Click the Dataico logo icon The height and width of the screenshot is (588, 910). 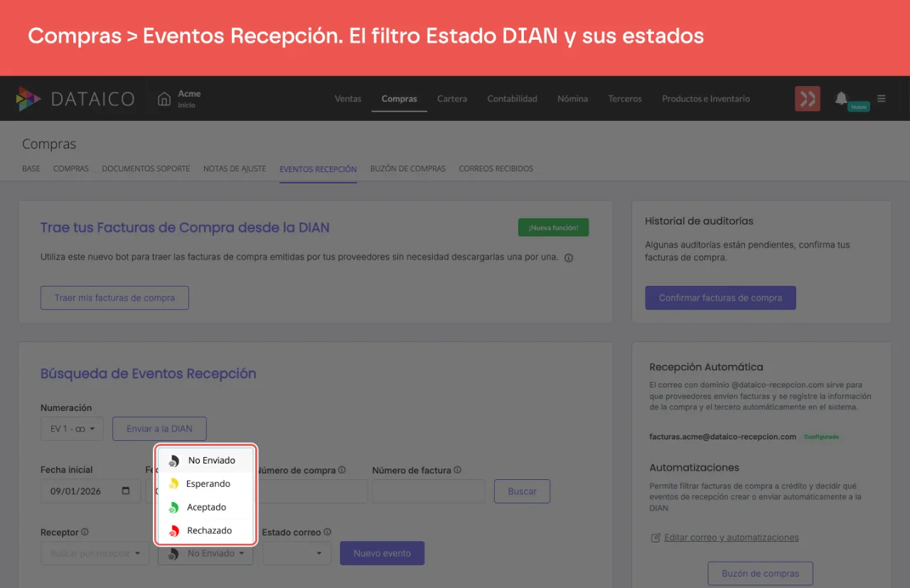pyautogui.click(x=28, y=99)
